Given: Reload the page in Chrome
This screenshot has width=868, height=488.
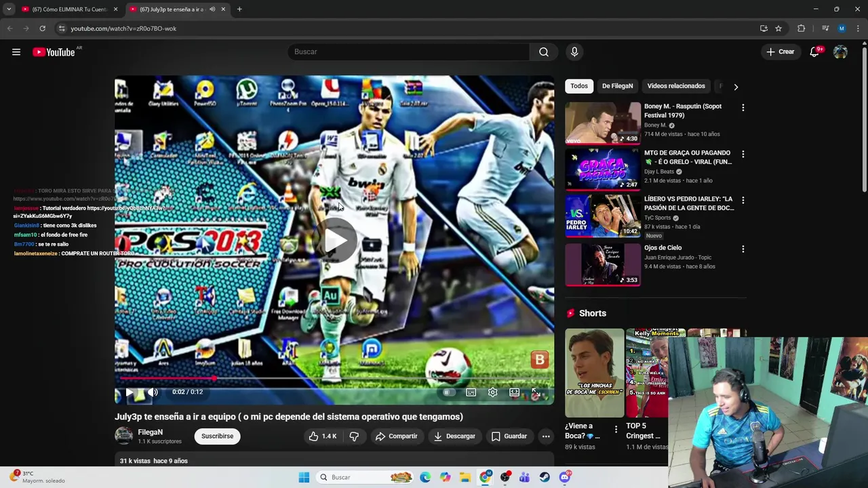Looking at the screenshot, I should coord(42,28).
